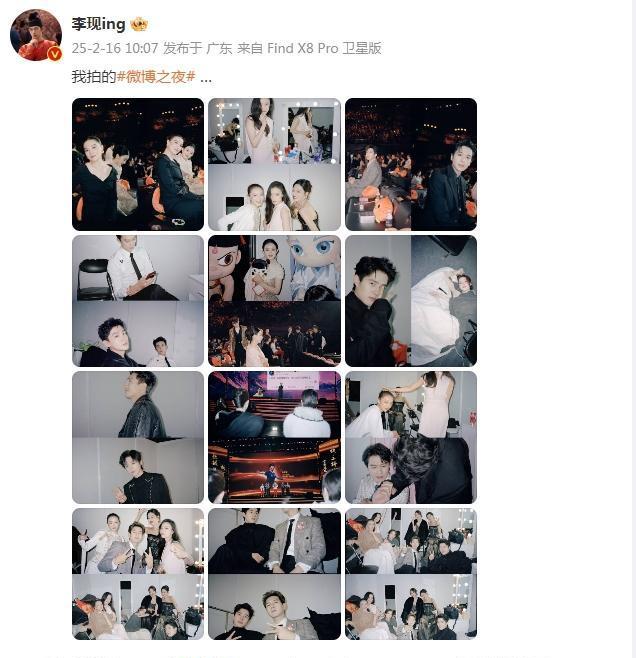Viewport: 636px width, 658px height.
Task: Open photo of man in black beside white coat
Action: (411, 301)
